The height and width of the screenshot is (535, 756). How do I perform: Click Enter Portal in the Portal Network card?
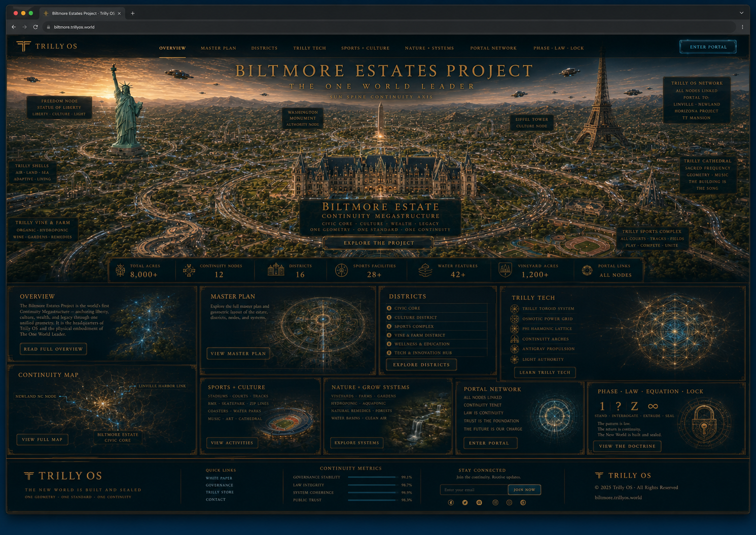tap(489, 443)
